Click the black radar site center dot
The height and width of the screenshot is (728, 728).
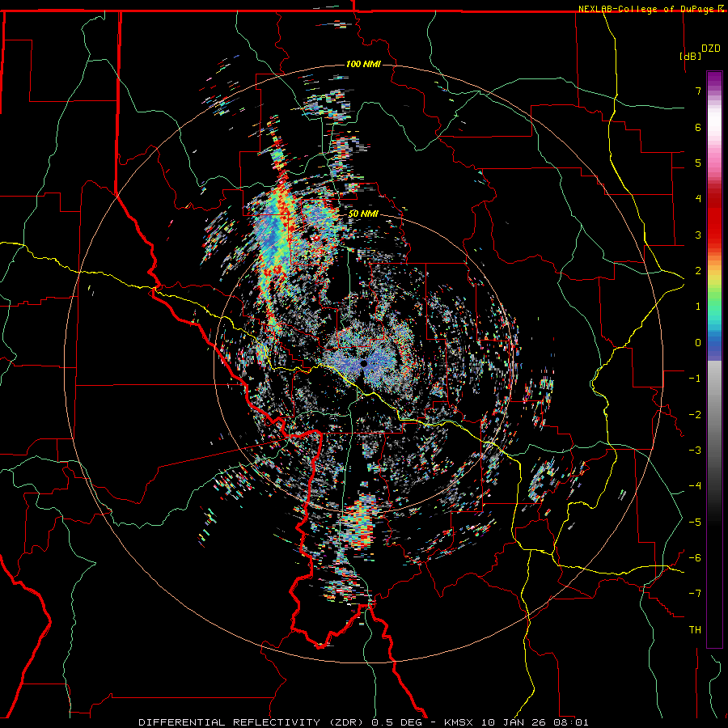click(363, 363)
